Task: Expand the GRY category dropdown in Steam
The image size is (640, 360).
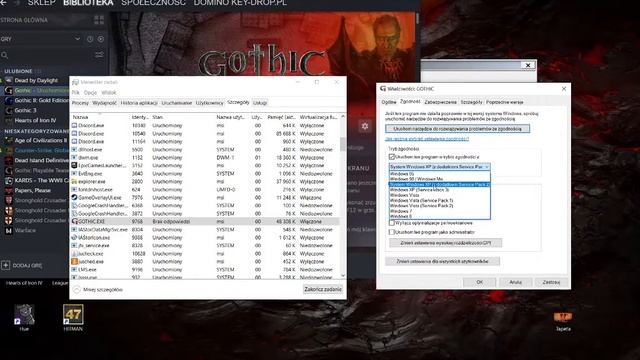Action: click(x=77, y=39)
